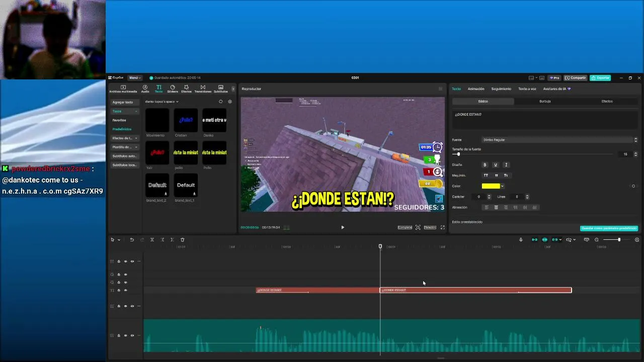Image resolution: width=644 pixels, height=362 pixels.
Task: Delete the left part of the clip
Action: pos(163,240)
